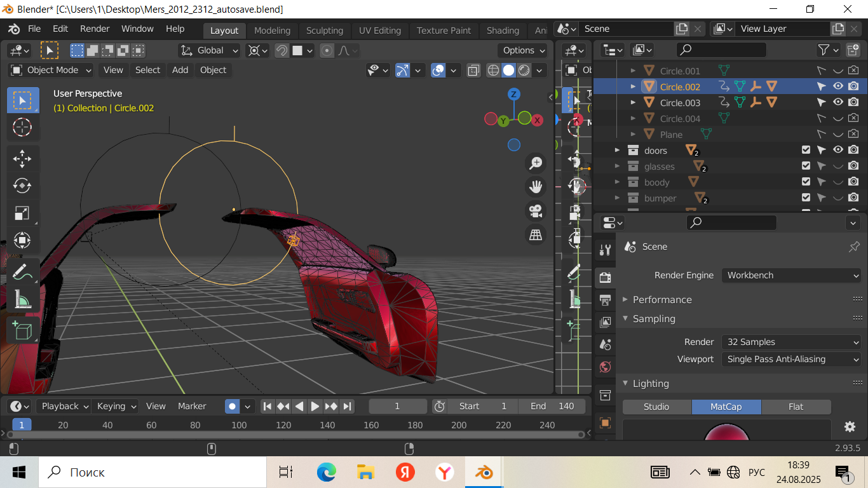Click the viewport zoom magnifier icon
This screenshot has height=488, width=868.
[x=536, y=163]
